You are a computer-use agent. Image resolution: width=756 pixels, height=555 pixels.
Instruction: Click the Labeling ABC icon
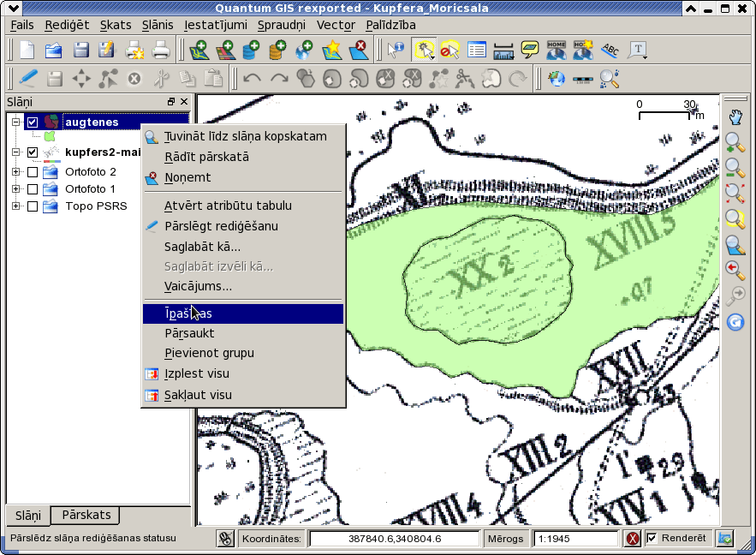[610, 50]
